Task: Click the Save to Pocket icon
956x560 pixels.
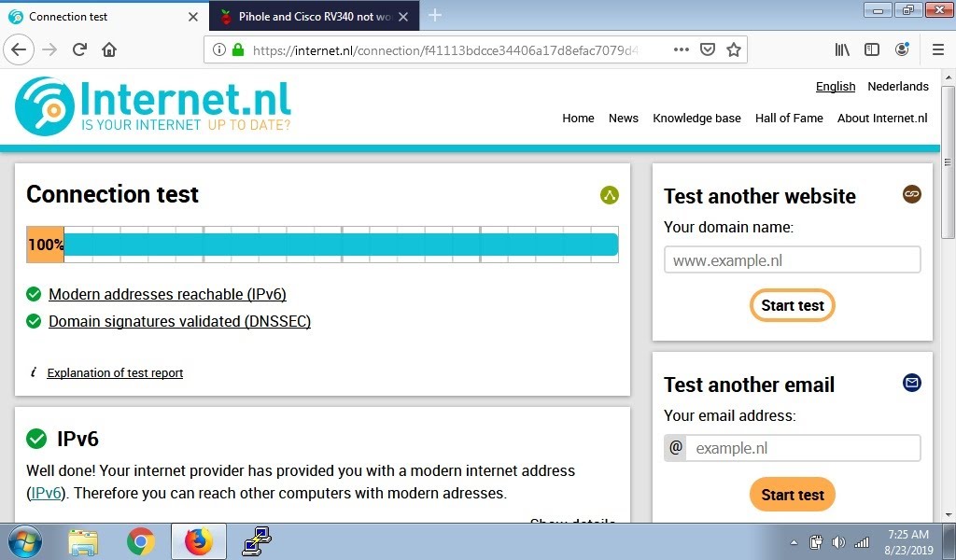Action: 708,49
